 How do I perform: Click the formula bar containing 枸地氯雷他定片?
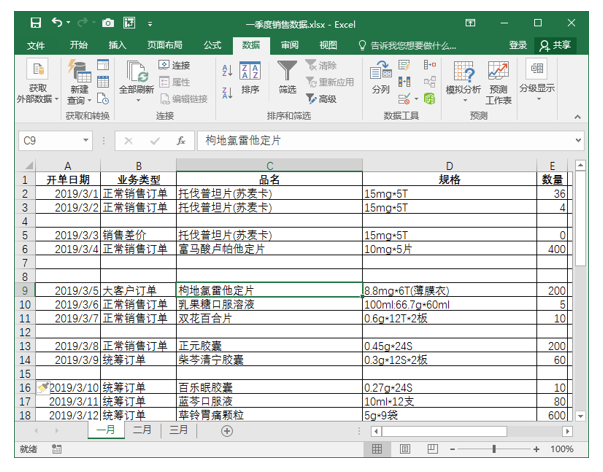385,141
